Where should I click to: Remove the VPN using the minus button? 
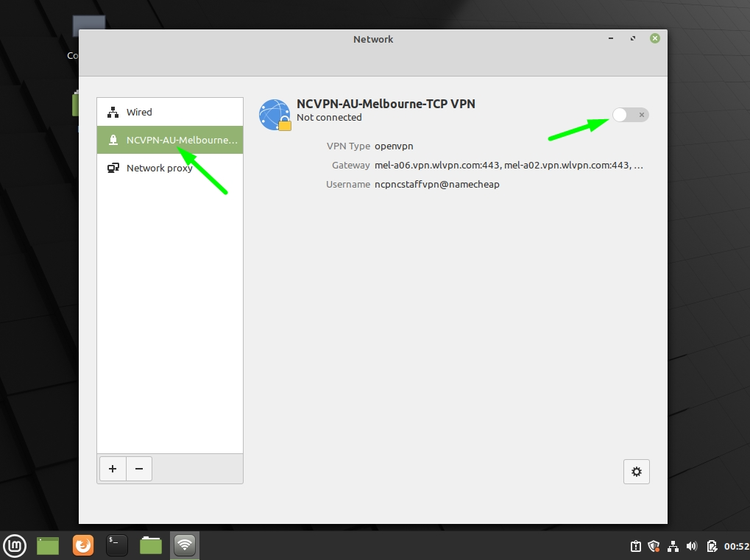tap(138, 469)
